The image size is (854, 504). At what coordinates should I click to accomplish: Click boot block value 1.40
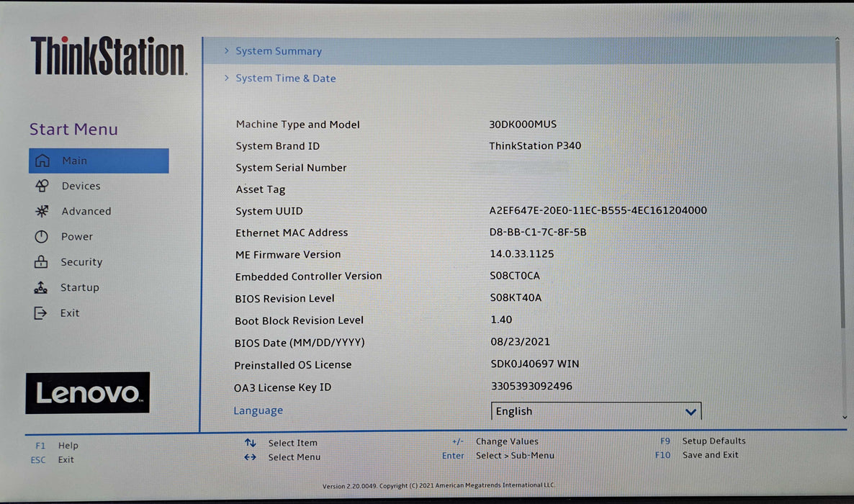pyautogui.click(x=501, y=320)
